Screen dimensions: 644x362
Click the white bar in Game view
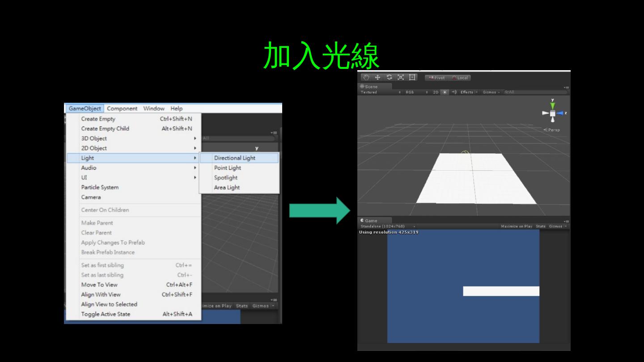501,291
